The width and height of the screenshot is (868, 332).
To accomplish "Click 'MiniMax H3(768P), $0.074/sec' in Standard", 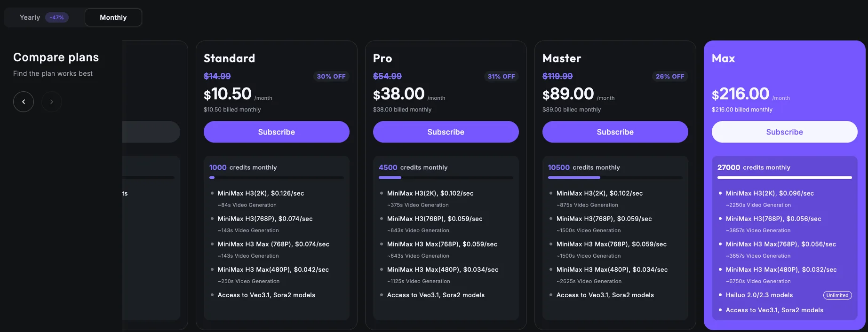I will pos(265,219).
